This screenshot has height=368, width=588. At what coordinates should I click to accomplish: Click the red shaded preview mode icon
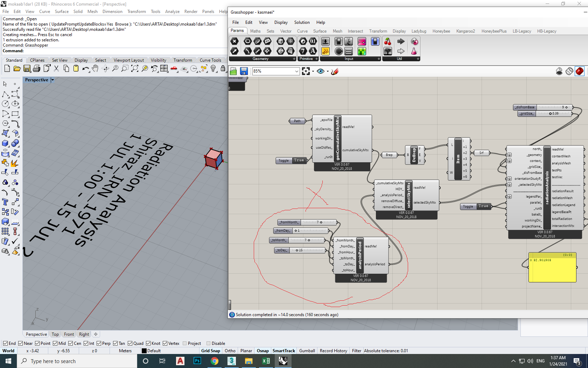[580, 71]
